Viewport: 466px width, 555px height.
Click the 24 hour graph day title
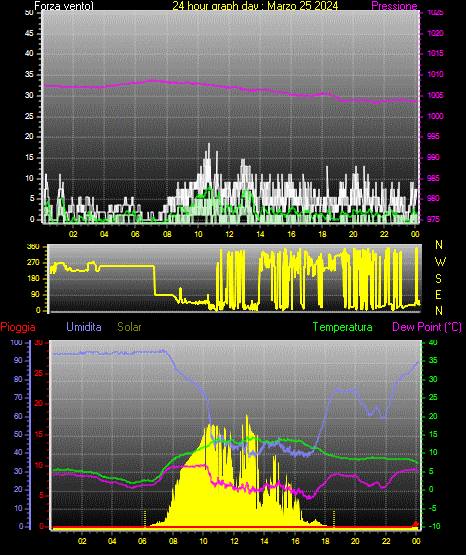255,6
